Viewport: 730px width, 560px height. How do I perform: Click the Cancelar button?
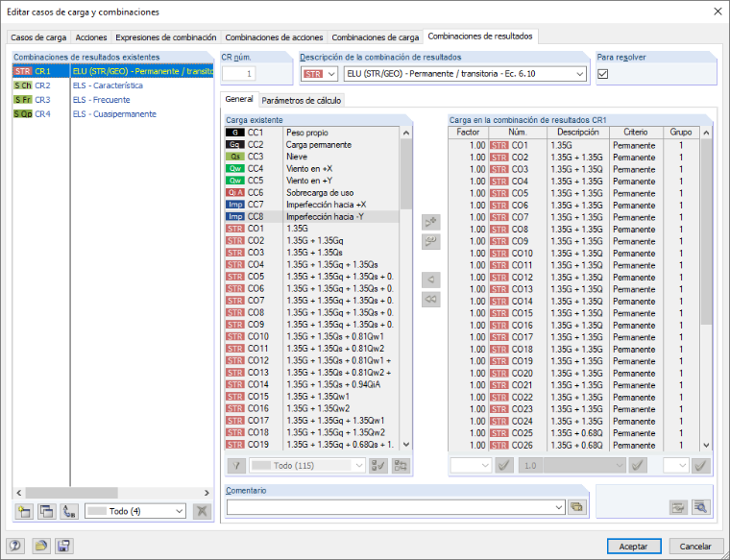click(x=695, y=546)
